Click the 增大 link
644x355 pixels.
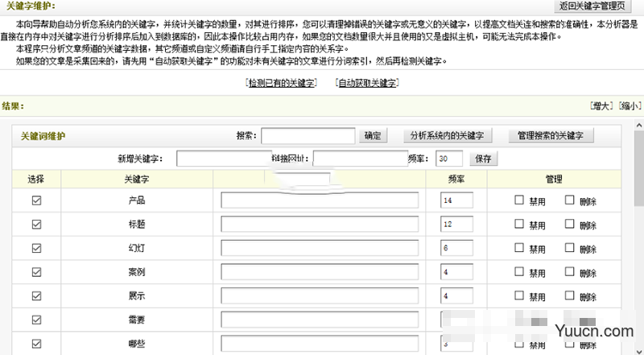601,105
